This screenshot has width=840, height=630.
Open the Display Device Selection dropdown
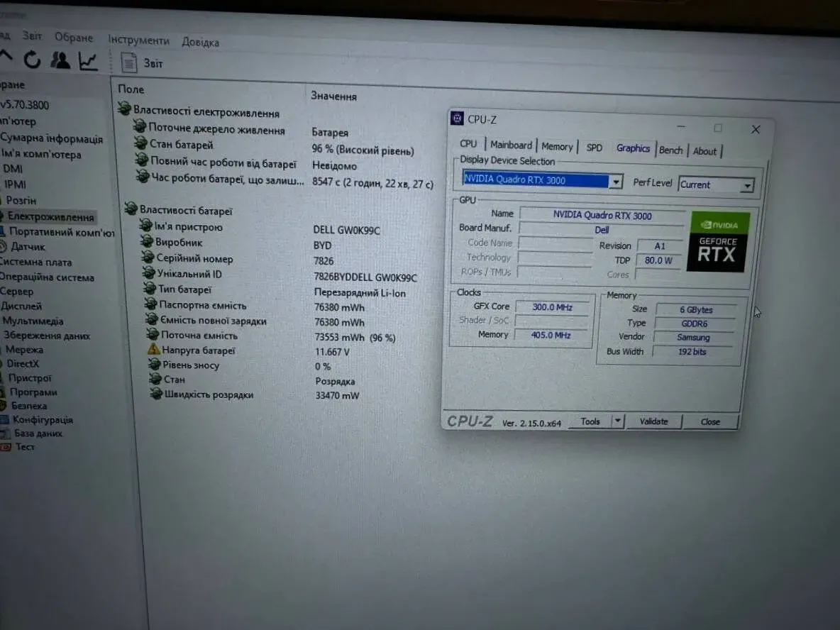click(616, 182)
